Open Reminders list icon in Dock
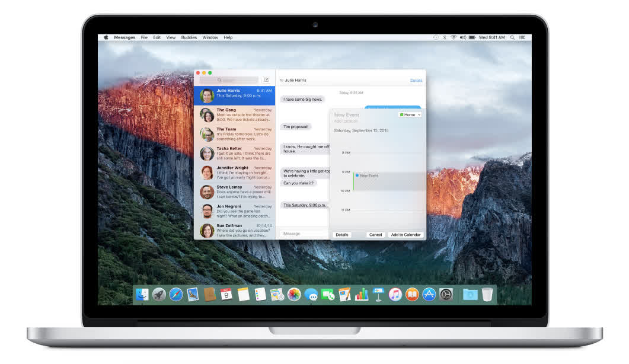This screenshot has height=364, width=629. coord(260,295)
